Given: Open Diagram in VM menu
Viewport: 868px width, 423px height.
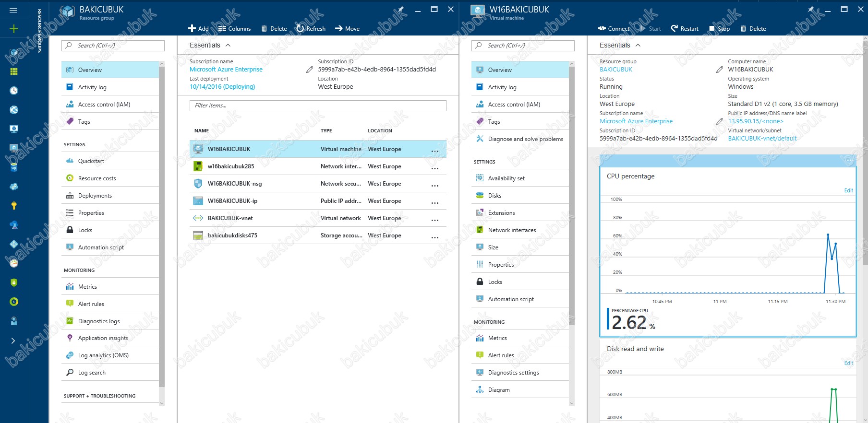Looking at the screenshot, I should [x=520, y=390].
